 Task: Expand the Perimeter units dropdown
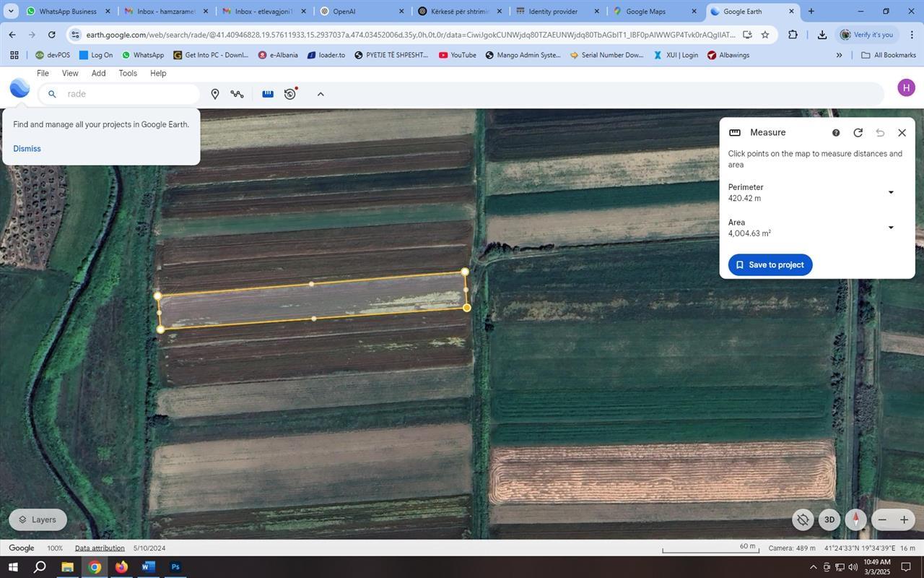point(890,192)
